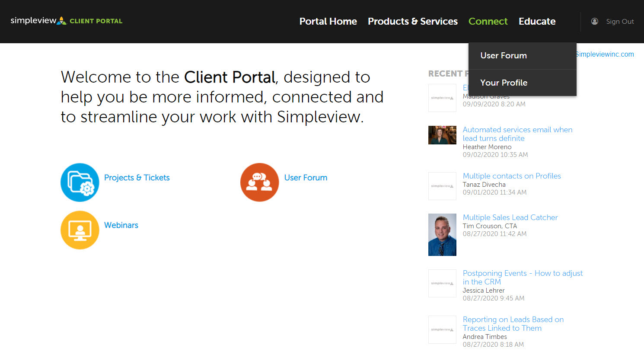The image size is (644, 361).
Task: Open the 'Multiple Sales Lead Catcher' post
Action: (x=510, y=217)
